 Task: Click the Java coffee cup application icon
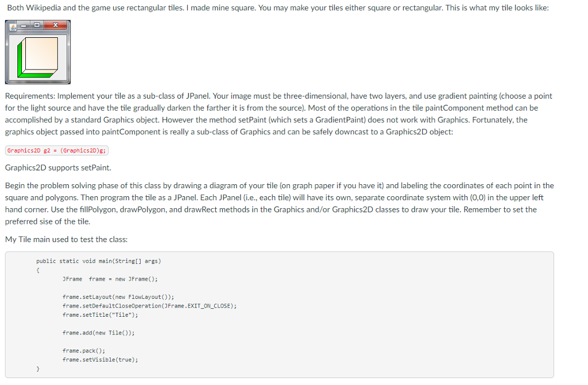(x=13, y=26)
